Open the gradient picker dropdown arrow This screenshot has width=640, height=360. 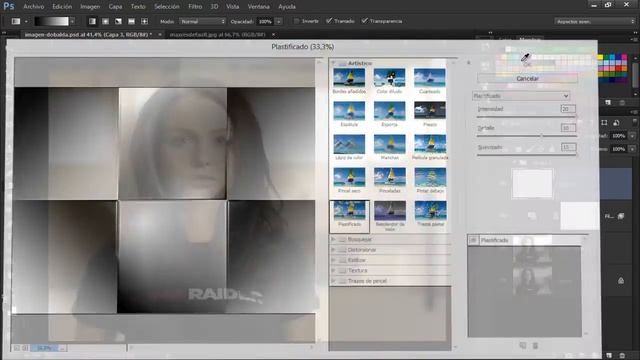[x=72, y=21]
